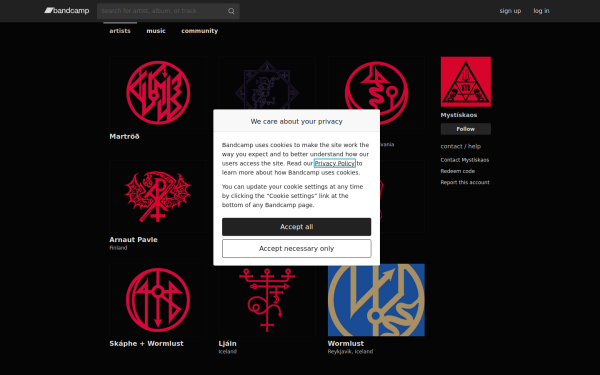Click the Reykjavik, Iceland location text
Screen dimensions: 600x375
[x=350, y=351]
